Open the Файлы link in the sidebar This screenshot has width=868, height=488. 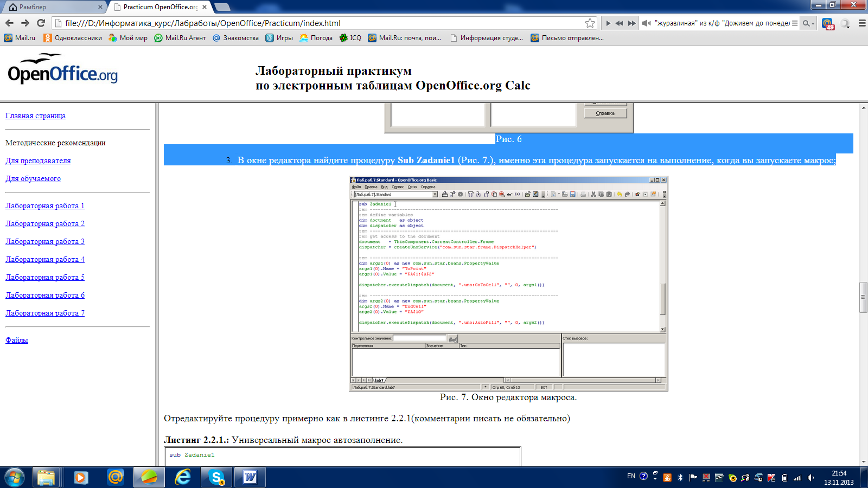click(17, 340)
